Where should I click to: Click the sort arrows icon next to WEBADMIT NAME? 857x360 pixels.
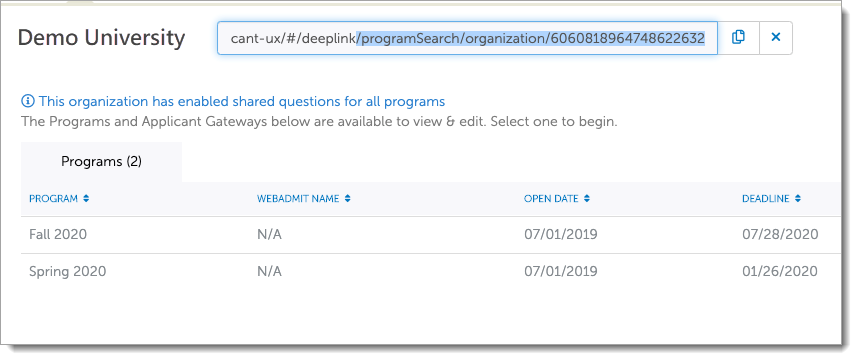pyautogui.click(x=348, y=199)
